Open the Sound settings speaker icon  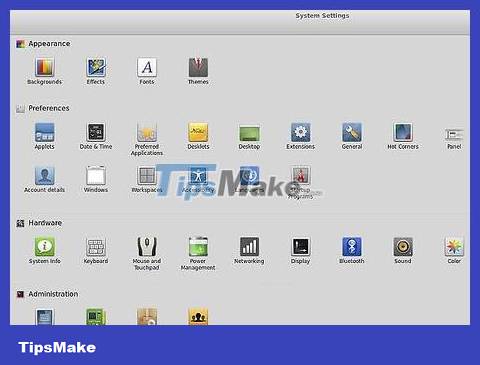[403, 247]
